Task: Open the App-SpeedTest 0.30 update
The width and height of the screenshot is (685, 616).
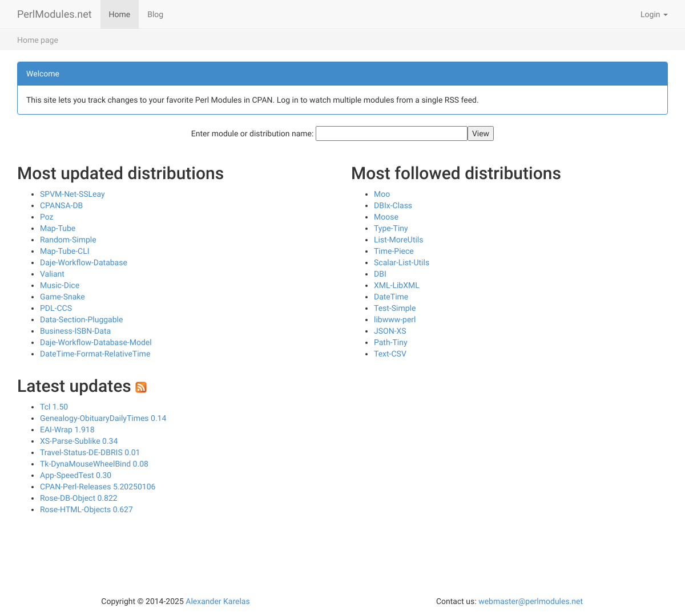Action: (x=75, y=475)
